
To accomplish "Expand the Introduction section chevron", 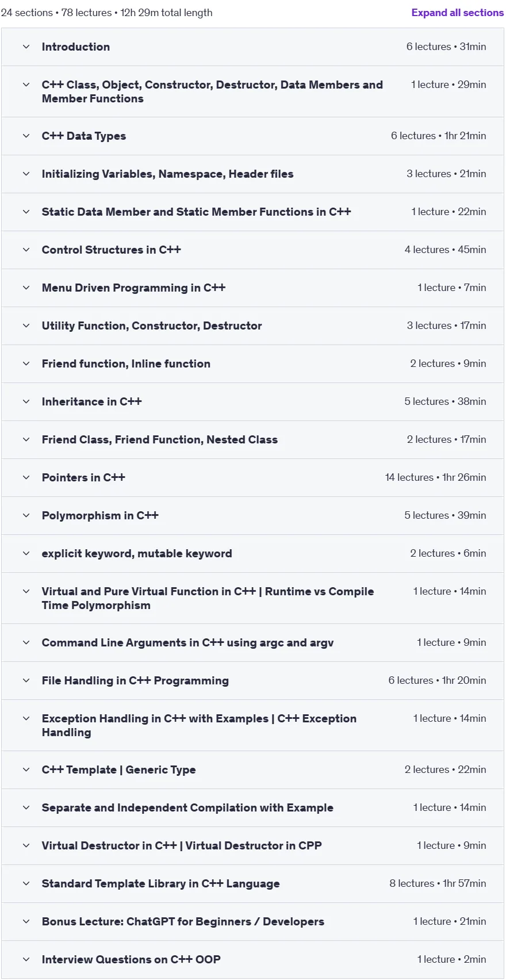I will coord(26,47).
